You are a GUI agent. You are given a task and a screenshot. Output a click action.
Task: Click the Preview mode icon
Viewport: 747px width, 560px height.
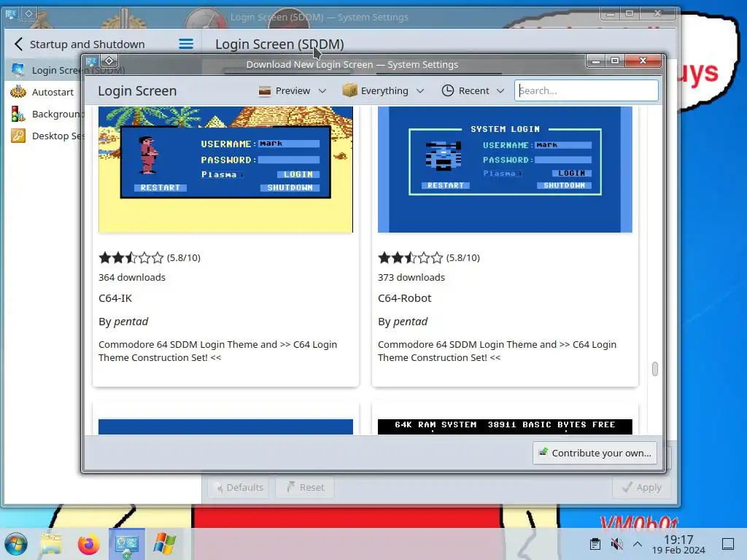coord(264,90)
